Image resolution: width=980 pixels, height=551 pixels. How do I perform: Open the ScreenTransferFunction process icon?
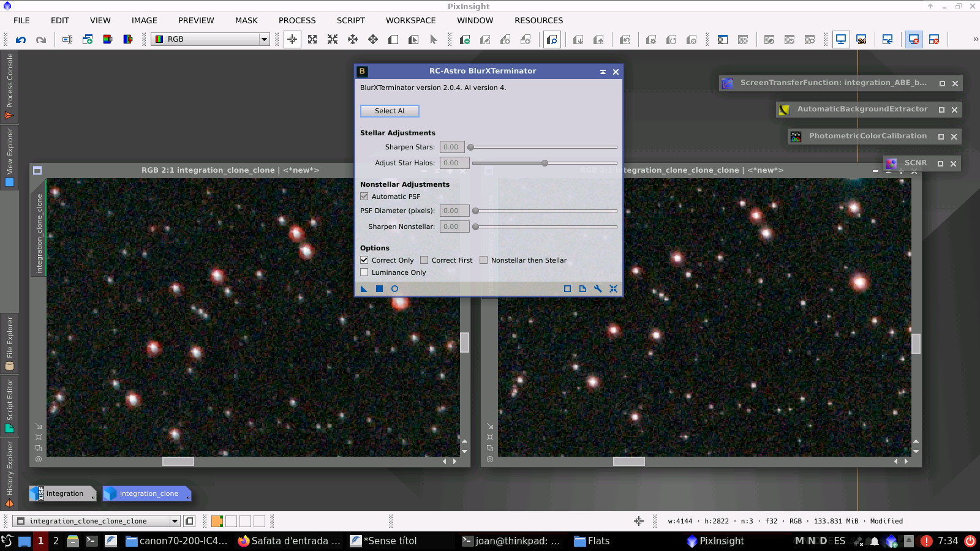pos(728,83)
